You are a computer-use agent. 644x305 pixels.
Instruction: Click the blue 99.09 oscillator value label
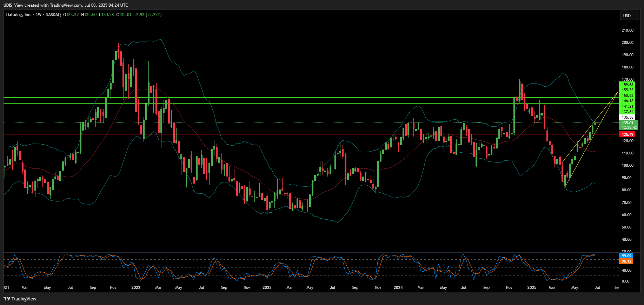click(626, 256)
